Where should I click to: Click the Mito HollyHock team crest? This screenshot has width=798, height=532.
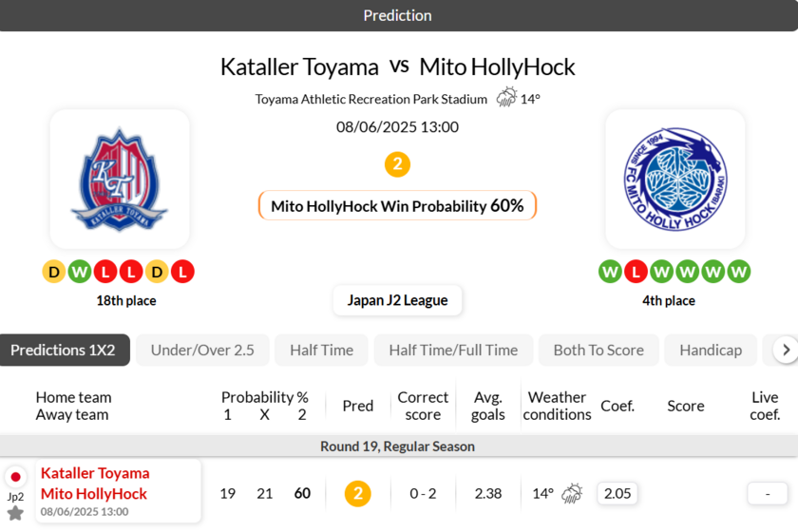(675, 180)
